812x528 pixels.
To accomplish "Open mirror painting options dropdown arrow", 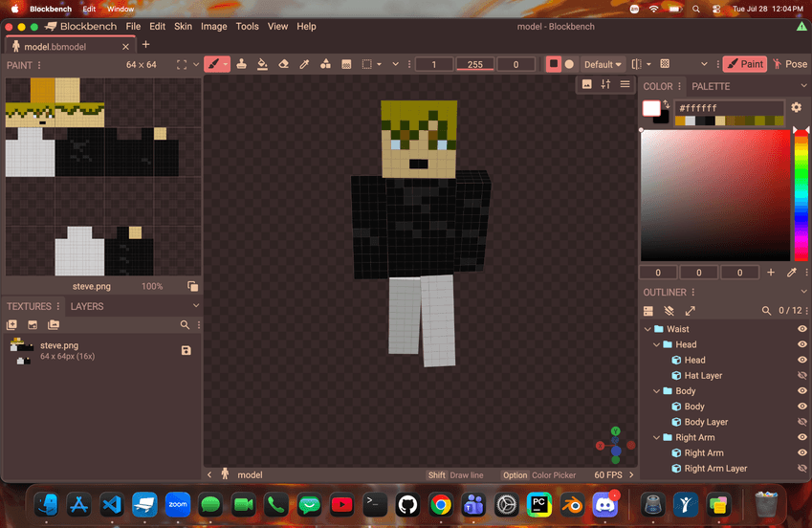I will point(648,64).
